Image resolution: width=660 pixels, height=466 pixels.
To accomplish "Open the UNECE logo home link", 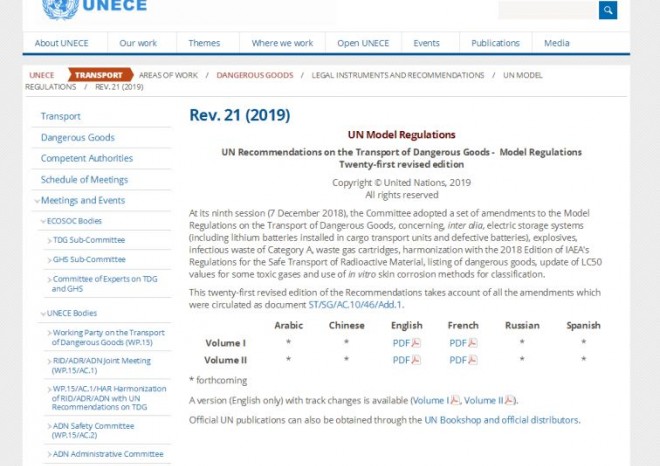I will 95,8.
